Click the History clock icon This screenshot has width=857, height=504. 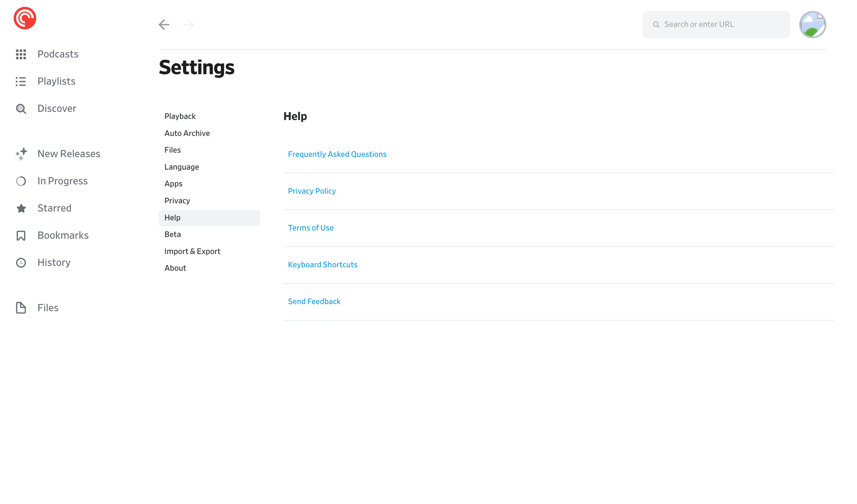tap(21, 263)
